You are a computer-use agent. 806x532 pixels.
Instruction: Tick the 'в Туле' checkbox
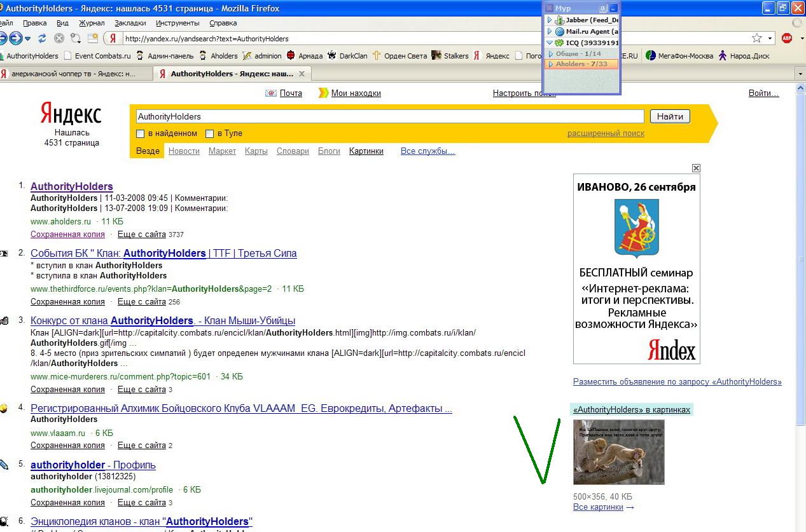pos(209,133)
